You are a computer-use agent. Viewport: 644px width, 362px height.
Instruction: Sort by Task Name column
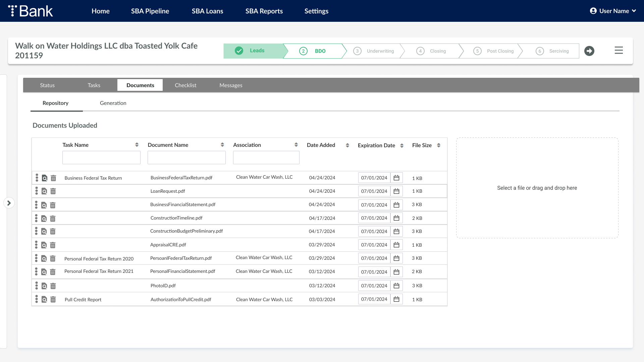coord(137,145)
